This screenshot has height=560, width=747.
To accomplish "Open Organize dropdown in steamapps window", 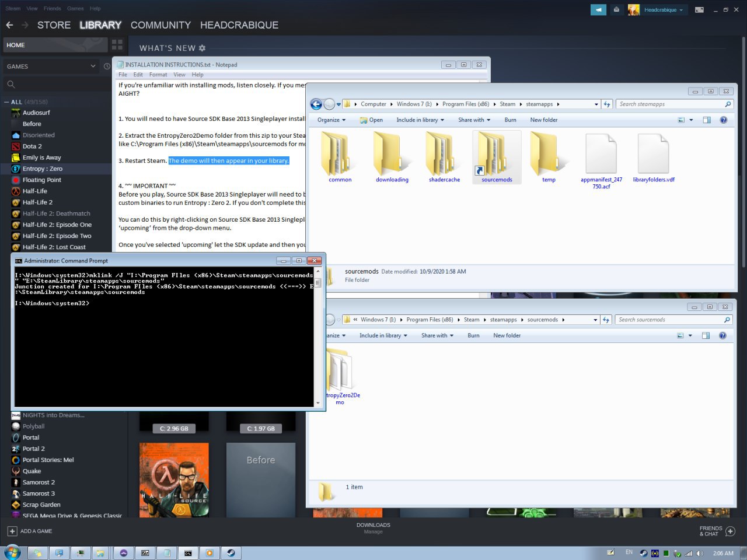I will click(x=331, y=120).
